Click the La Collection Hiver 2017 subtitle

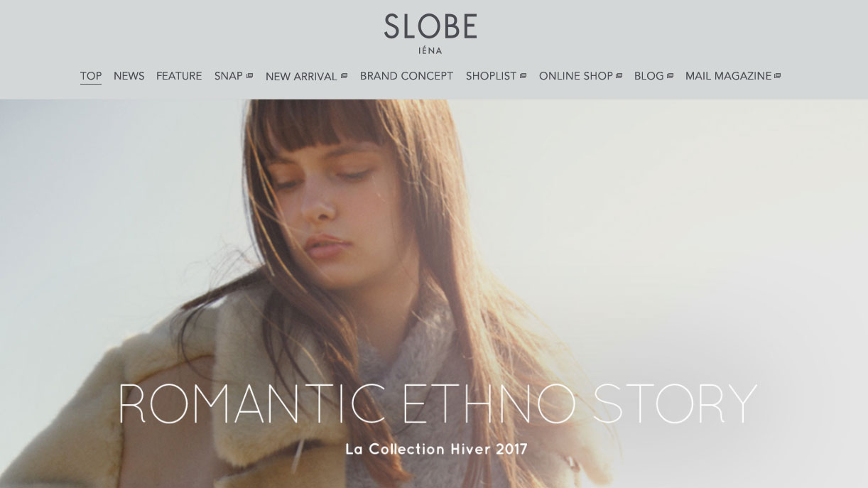coord(436,449)
